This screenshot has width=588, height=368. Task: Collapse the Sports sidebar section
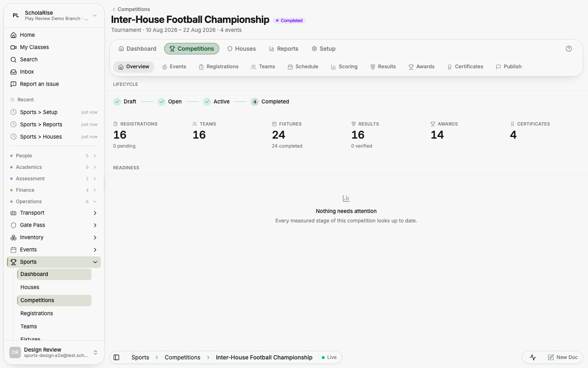coord(95,262)
